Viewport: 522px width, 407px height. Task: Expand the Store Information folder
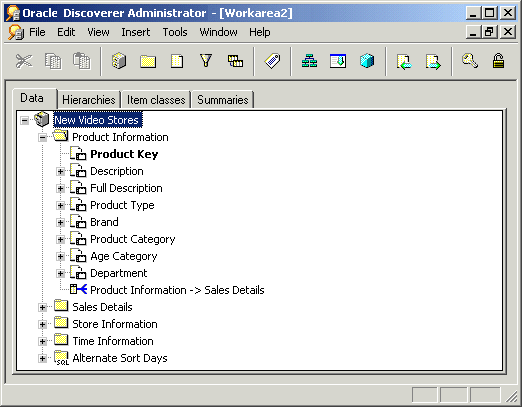point(43,325)
